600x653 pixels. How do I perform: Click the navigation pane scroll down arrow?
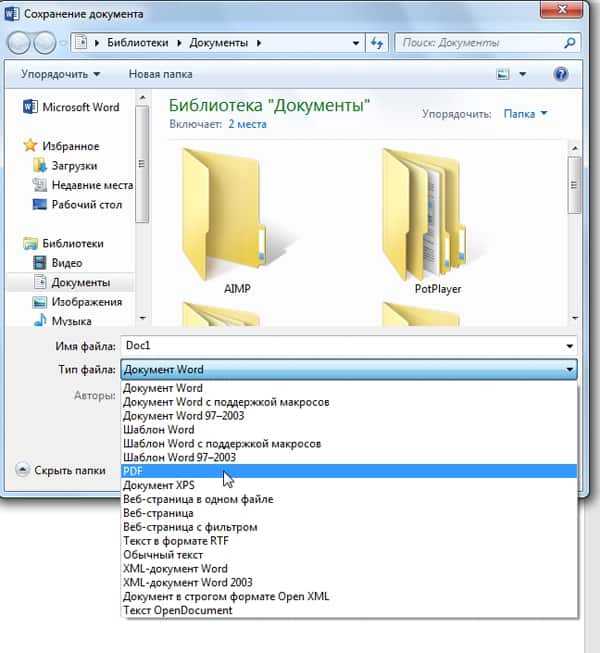[x=142, y=318]
